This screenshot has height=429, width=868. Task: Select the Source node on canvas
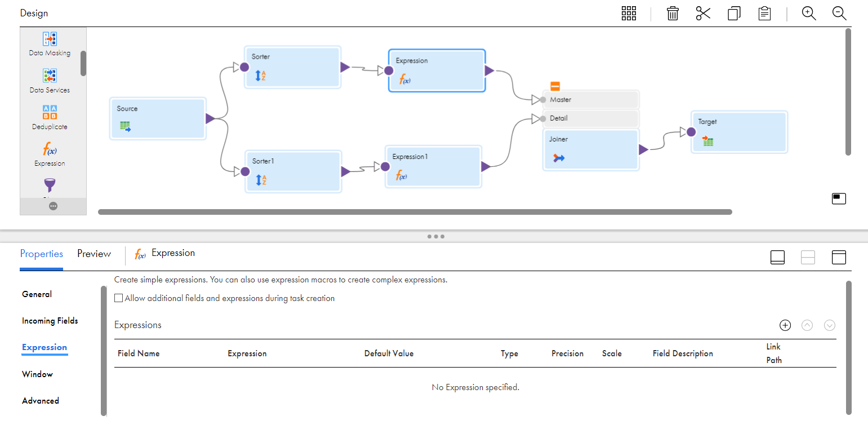[x=157, y=118]
